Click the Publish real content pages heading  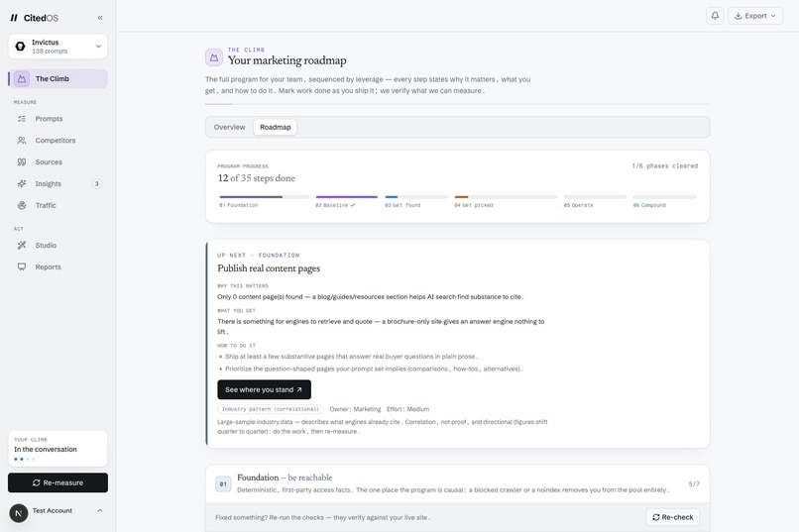coord(269,268)
